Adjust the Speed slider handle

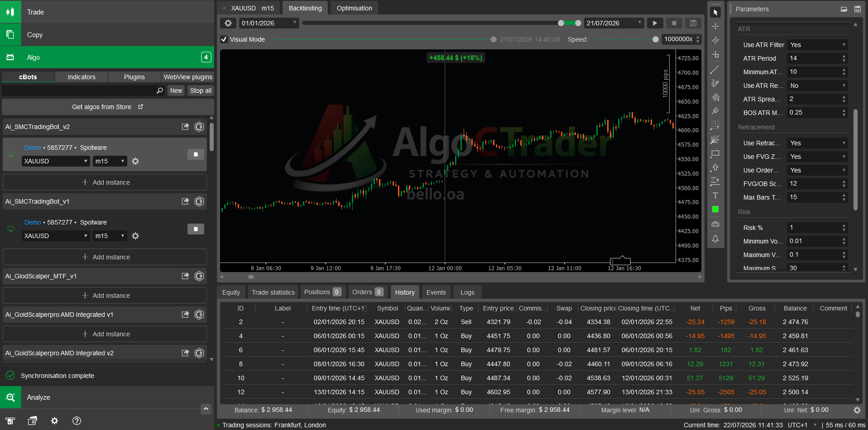[x=655, y=39]
